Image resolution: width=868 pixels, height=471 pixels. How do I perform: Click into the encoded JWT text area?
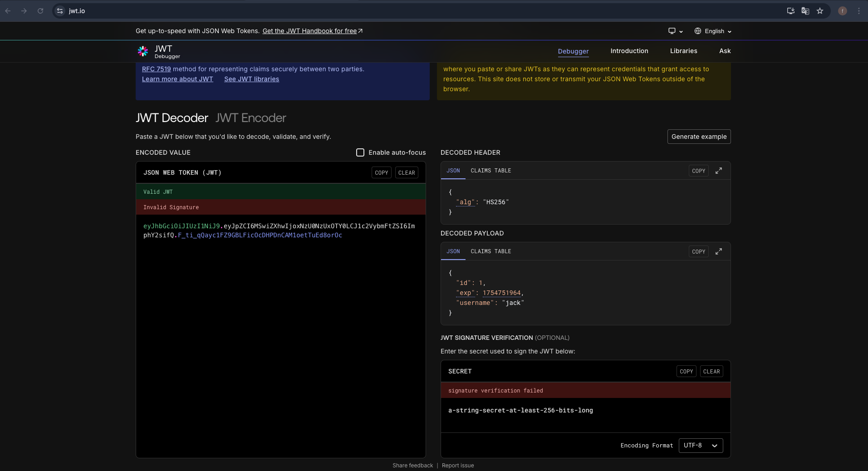point(281,336)
